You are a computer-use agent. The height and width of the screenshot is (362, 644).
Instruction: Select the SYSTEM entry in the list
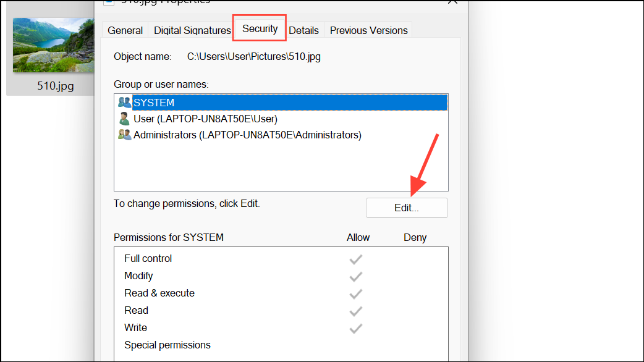tap(281, 102)
